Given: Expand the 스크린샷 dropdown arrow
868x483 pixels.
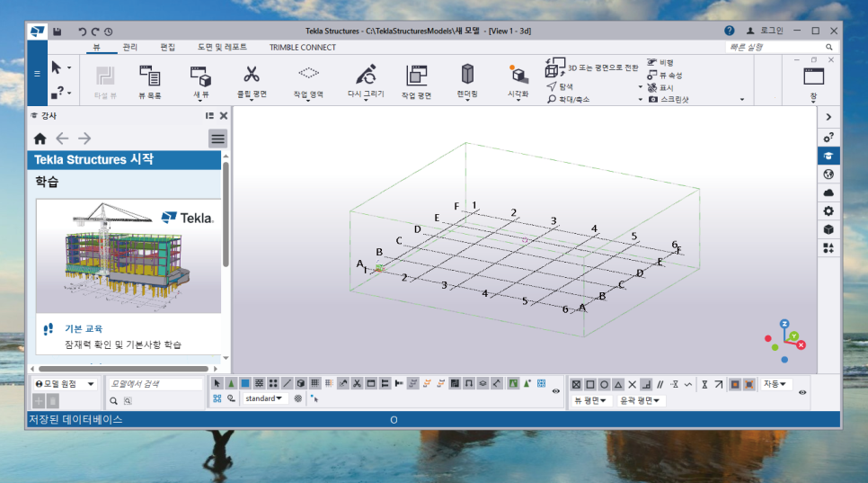Looking at the screenshot, I should point(742,100).
